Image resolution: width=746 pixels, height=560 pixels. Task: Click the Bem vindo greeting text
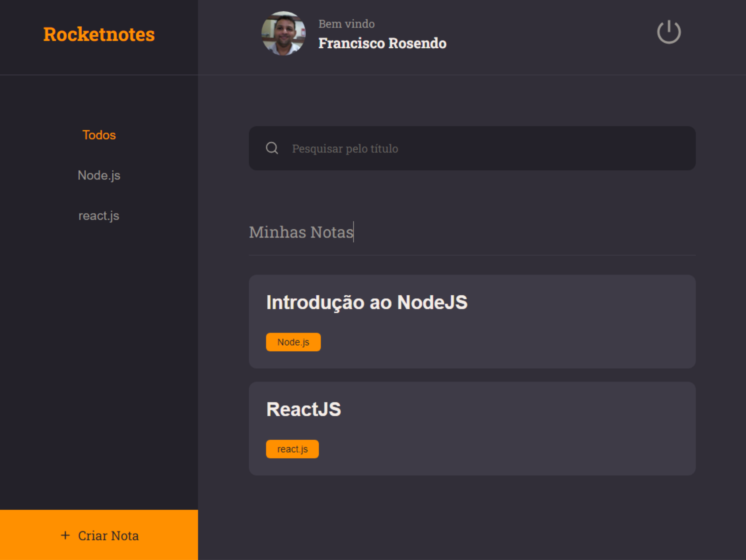click(346, 24)
